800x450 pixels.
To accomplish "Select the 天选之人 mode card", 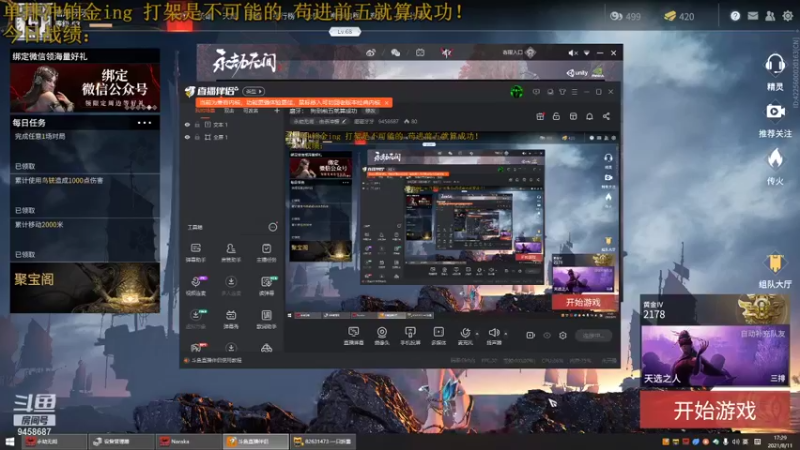I will [x=715, y=357].
